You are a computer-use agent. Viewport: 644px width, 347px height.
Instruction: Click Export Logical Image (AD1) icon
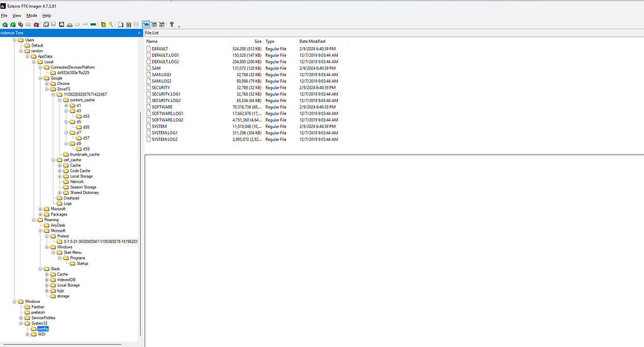62,25
